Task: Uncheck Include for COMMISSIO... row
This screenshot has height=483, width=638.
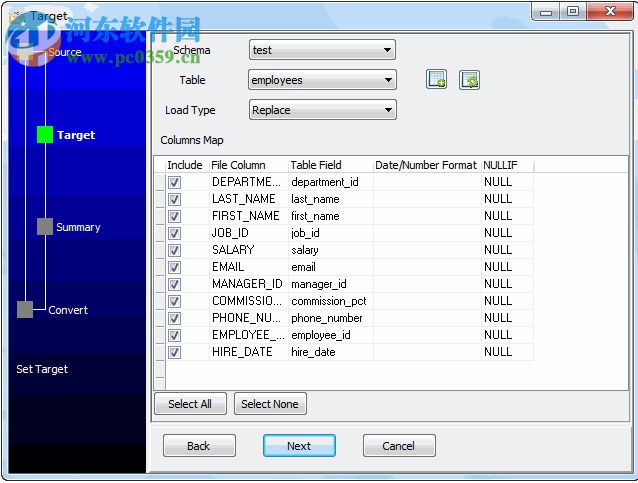Action: coord(175,301)
